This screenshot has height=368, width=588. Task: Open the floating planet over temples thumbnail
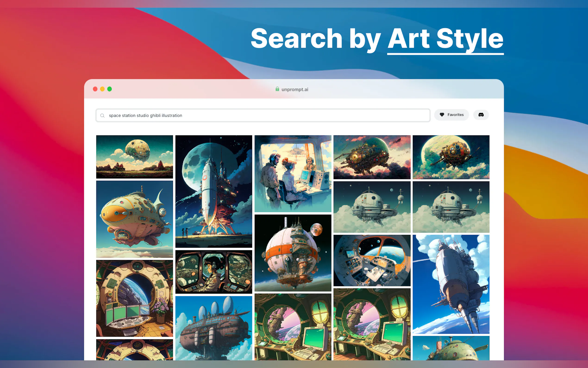[x=134, y=157]
